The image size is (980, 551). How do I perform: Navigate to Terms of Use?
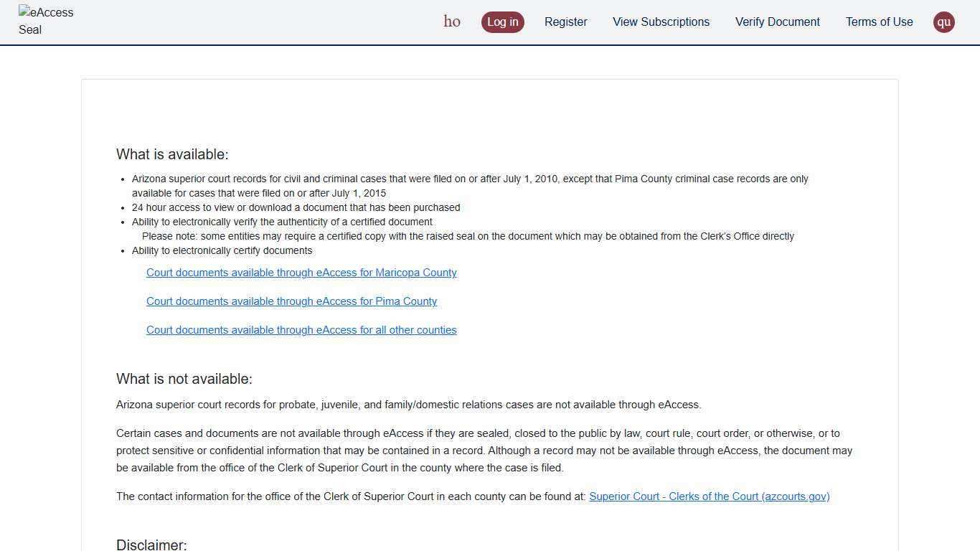click(x=879, y=22)
